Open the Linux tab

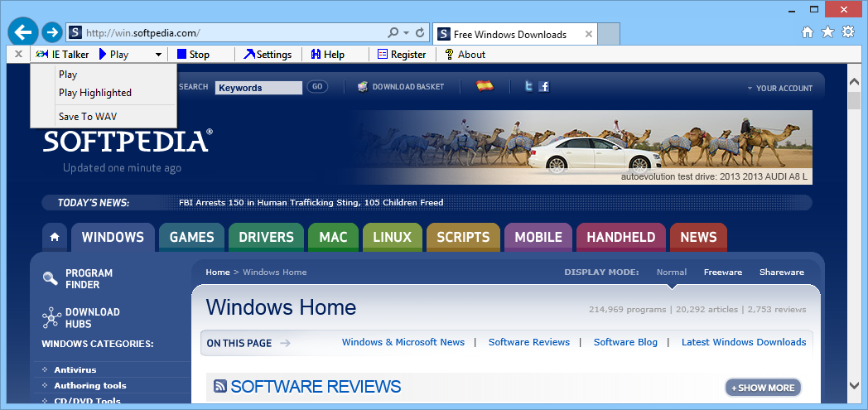(x=393, y=238)
